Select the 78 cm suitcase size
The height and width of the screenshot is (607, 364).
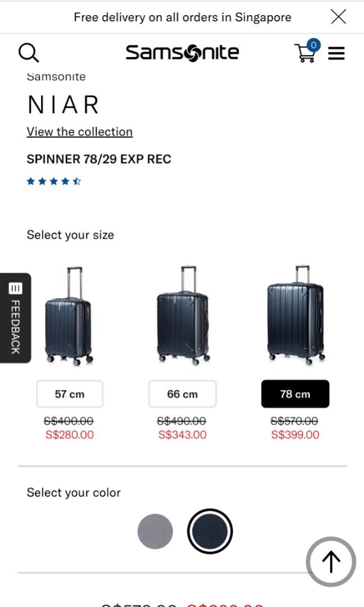click(x=295, y=393)
